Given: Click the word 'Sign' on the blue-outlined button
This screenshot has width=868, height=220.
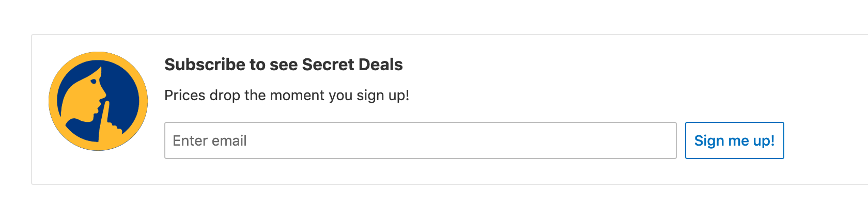Looking at the screenshot, I should 709,140.
